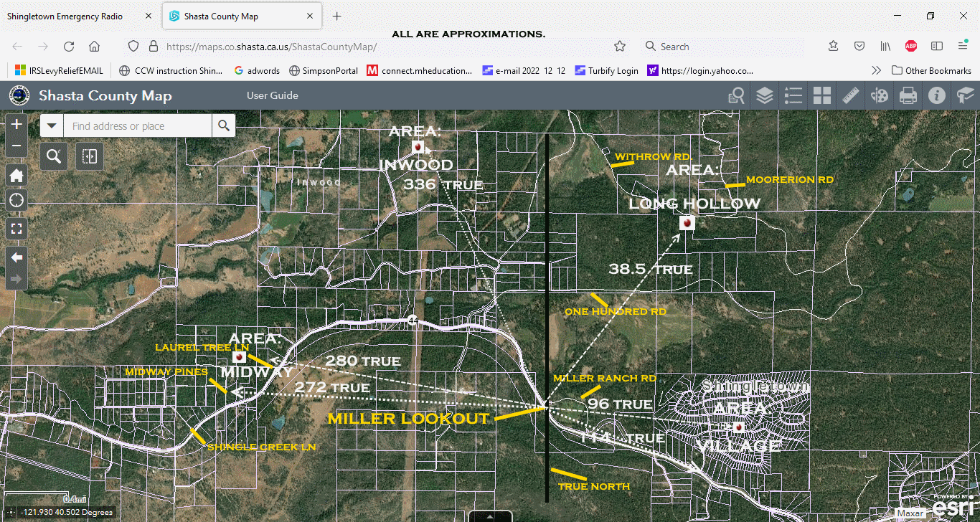
Task: Click the Find address or place field
Action: click(138, 126)
